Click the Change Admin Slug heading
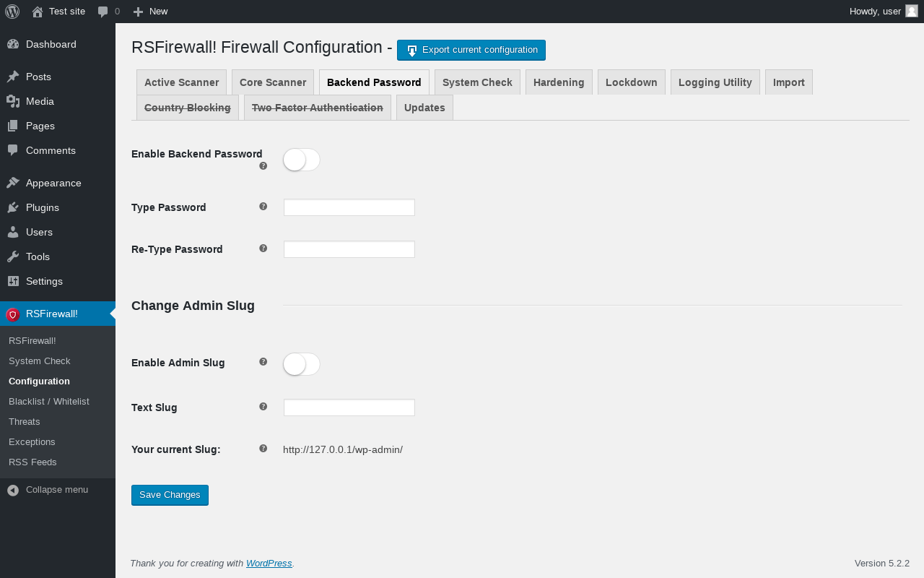 click(x=193, y=306)
